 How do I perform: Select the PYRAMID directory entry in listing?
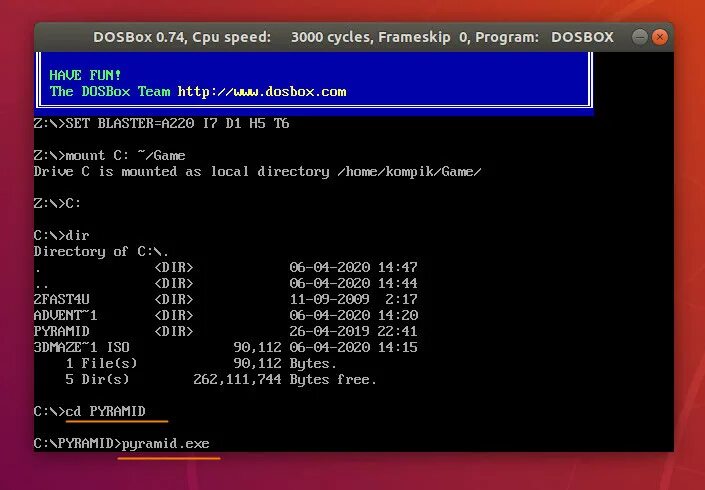coord(226,331)
